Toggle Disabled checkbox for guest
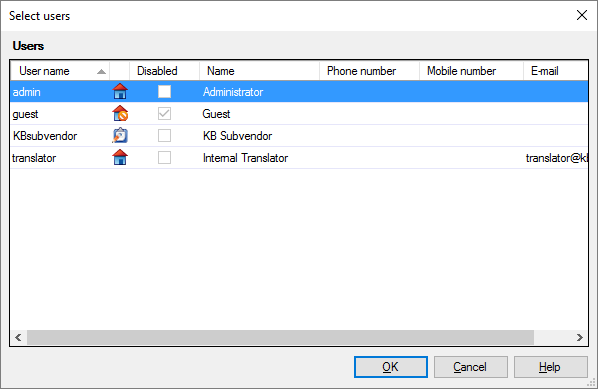Image resolution: width=598 pixels, height=389 pixels. (164, 114)
